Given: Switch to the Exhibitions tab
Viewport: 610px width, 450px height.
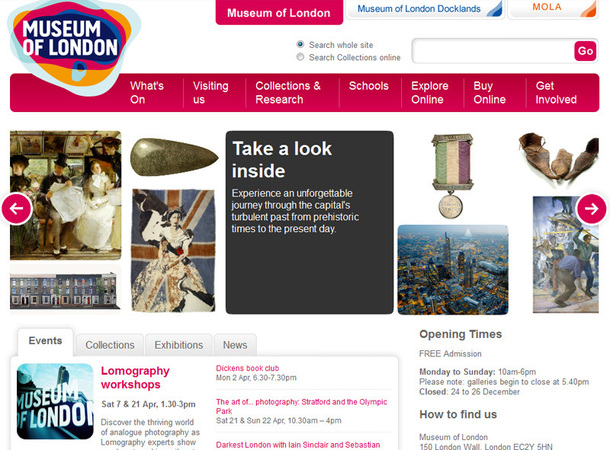Looking at the screenshot, I should (x=179, y=345).
